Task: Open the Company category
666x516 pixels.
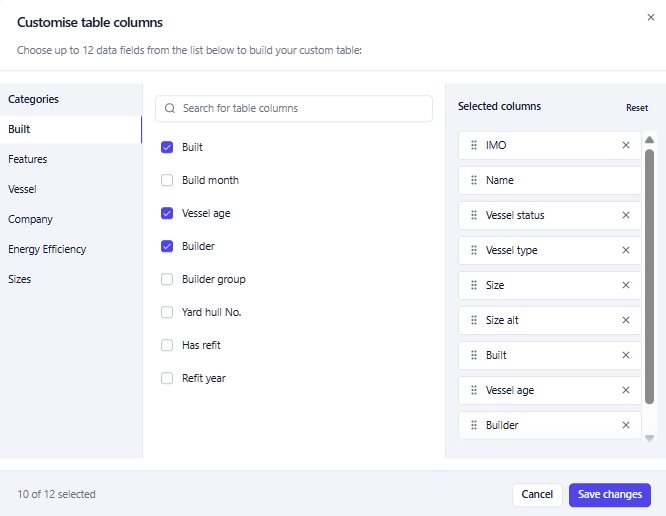Action: [71, 219]
